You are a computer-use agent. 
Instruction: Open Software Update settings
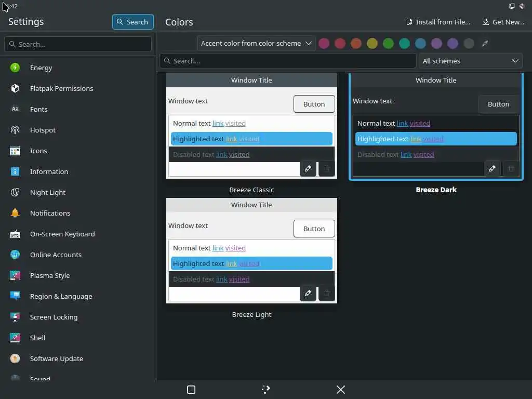click(78, 358)
